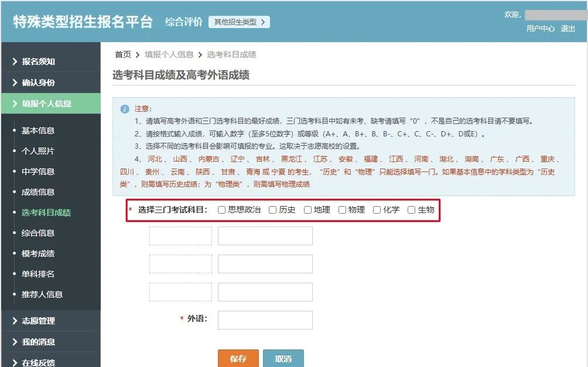Click the 综合评价 header label
This screenshot has height=367, width=588.
[x=184, y=22]
